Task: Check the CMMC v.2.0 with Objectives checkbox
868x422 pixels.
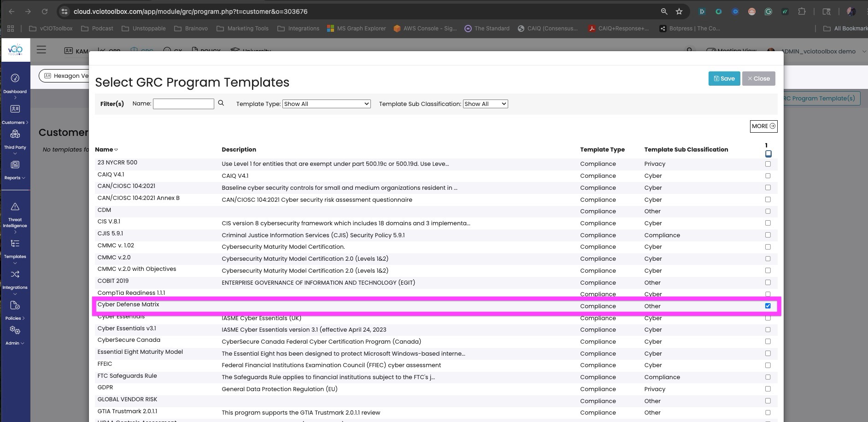Action: point(768,270)
